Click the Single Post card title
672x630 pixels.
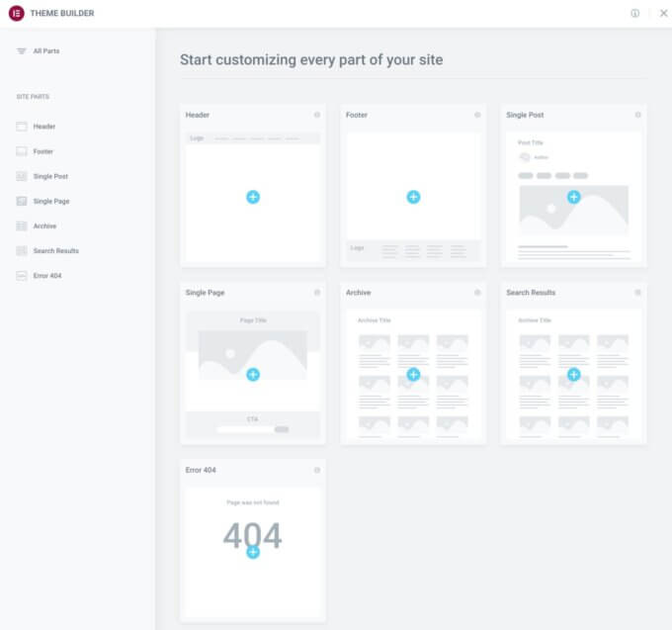coord(525,115)
